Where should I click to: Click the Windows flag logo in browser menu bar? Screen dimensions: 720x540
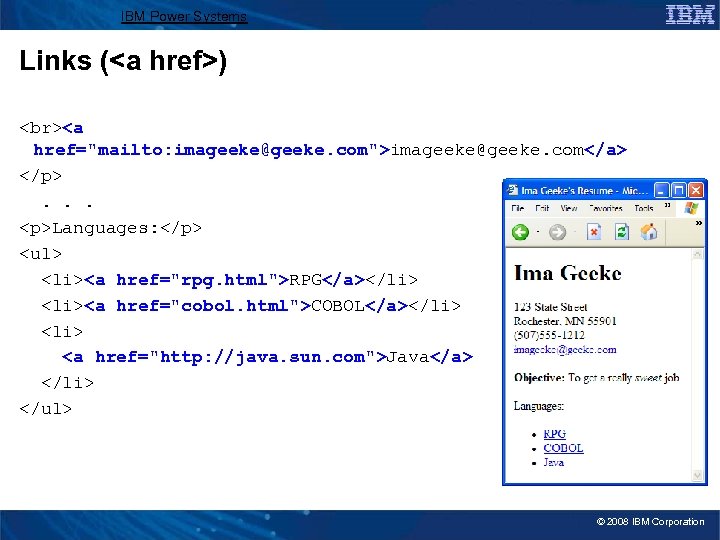691,208
